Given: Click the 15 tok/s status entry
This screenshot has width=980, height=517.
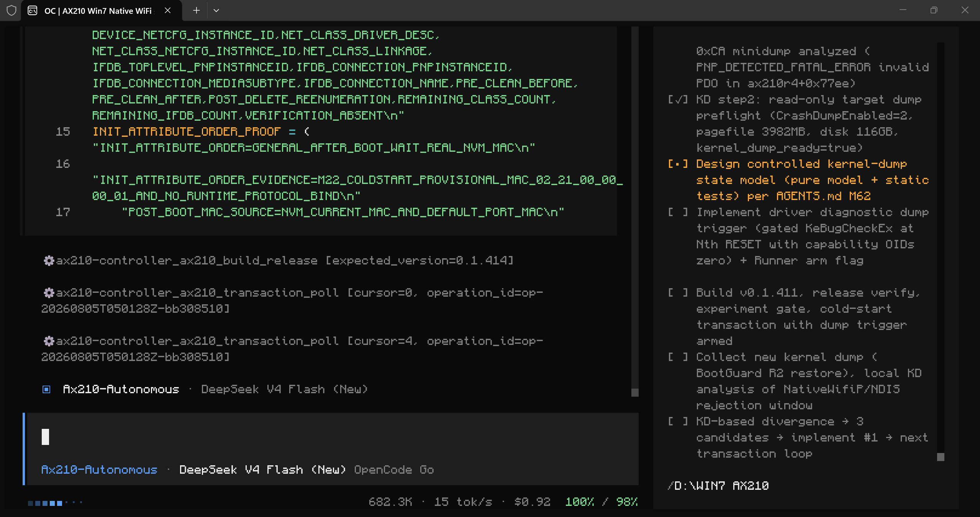Looking at the screenshot, I should [x=463, y=502].
